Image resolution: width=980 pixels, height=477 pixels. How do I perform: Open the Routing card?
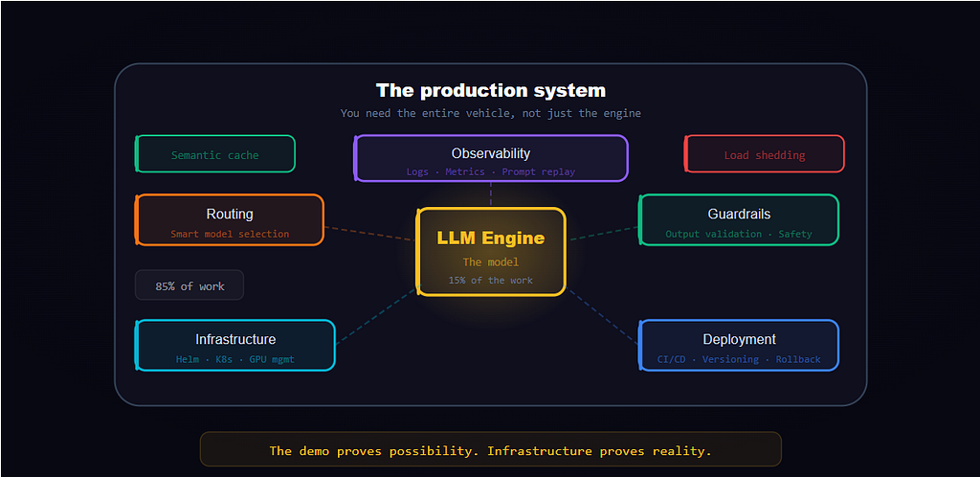[x=230, y=219]
